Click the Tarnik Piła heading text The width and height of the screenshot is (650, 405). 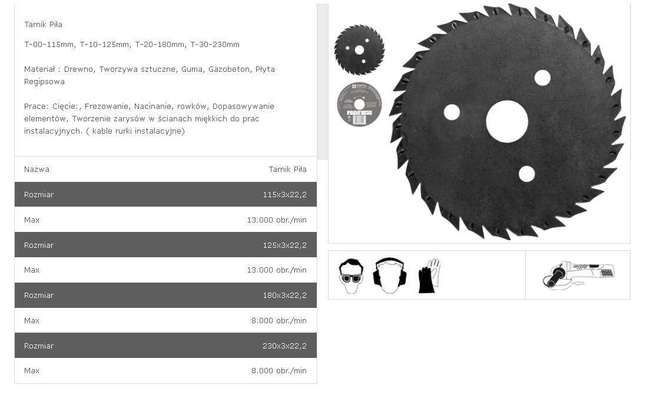tap(43, 24)
